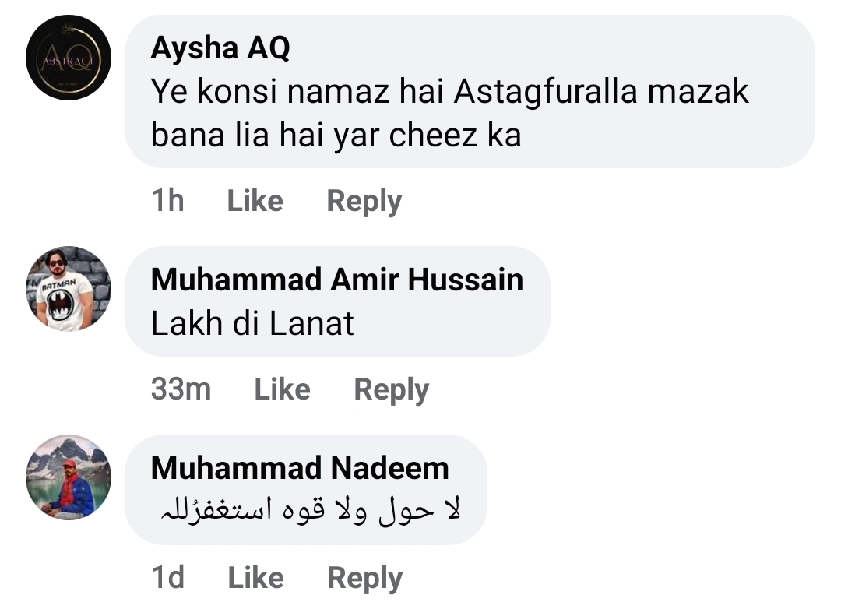This screenshot has width=841, height=616.
Task: Like Muhammad Amir Hussain's comment
Action: tap(282, 389)
